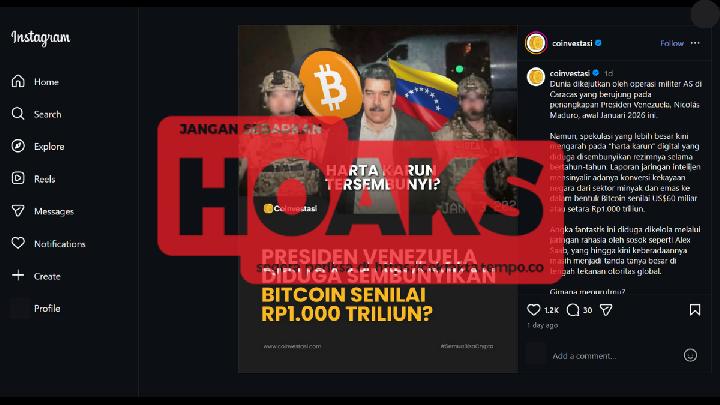Open the Notifications heart icon

(x=18, y=243)
